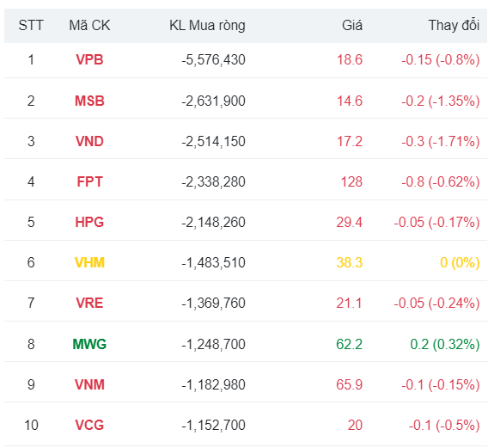Click the VRE price 21.1
Image resolution: width=494 pixels, height=448 pixels.
click(x=349, y=303)
